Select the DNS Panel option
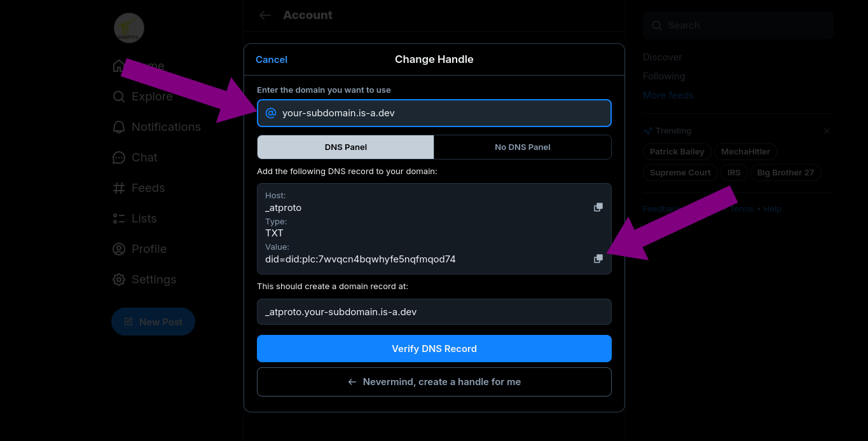Viewport: 868px width, 441px height. coord(346,147)
